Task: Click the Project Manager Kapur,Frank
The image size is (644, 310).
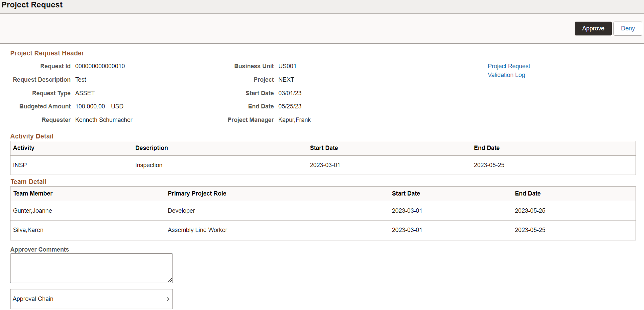Action: click(294, 120)
